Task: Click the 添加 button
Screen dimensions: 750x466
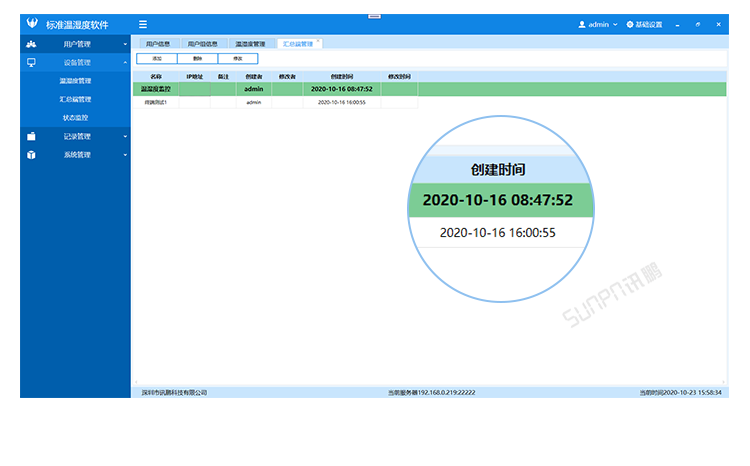Action: (x=156, y=59)
